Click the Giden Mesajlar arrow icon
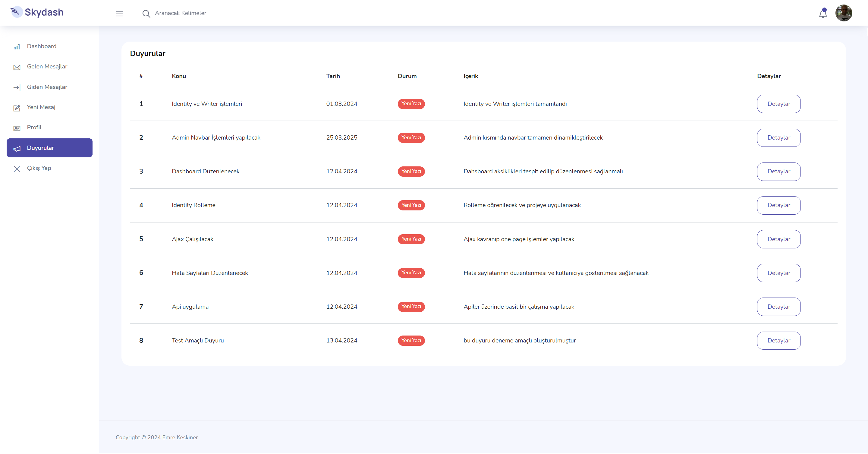This screenshot has height=454, width=868. click(x=17, y=87)
